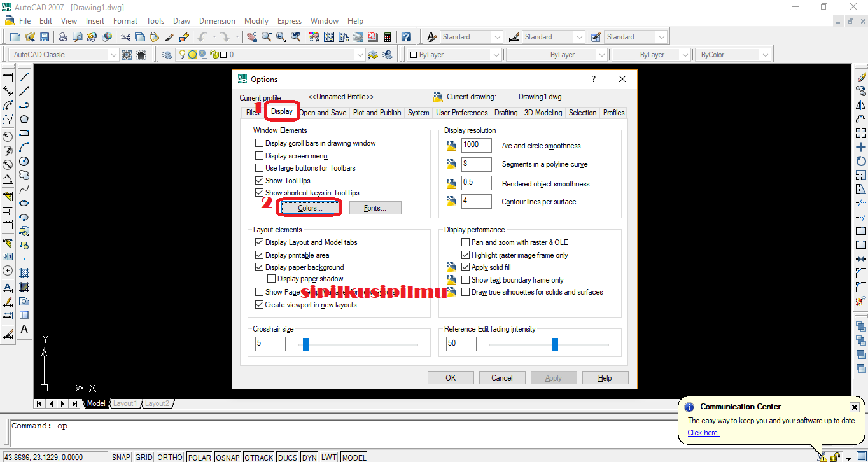The width and height of the screenshot is (868, 462).
Task: Click the Fonts... button
Action: 375,208
